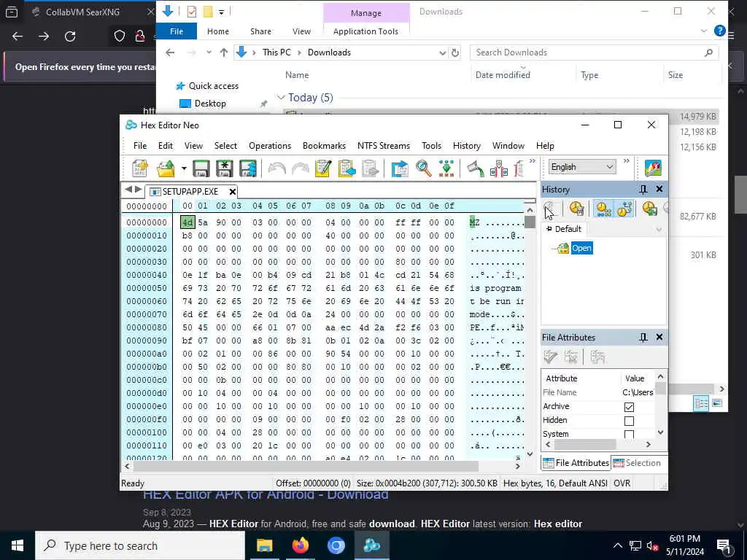Click the Save floppy disk icon
This screenshot has width=747, height=560.
click(x=201, y=168)
